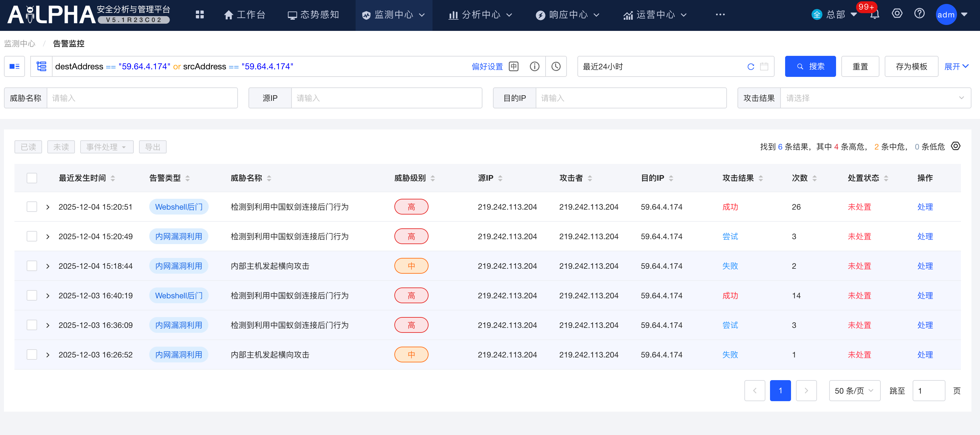This screenshot has width=980, height=435.
Task: Click the query syntax info icon
Action: tap(534, 66)
